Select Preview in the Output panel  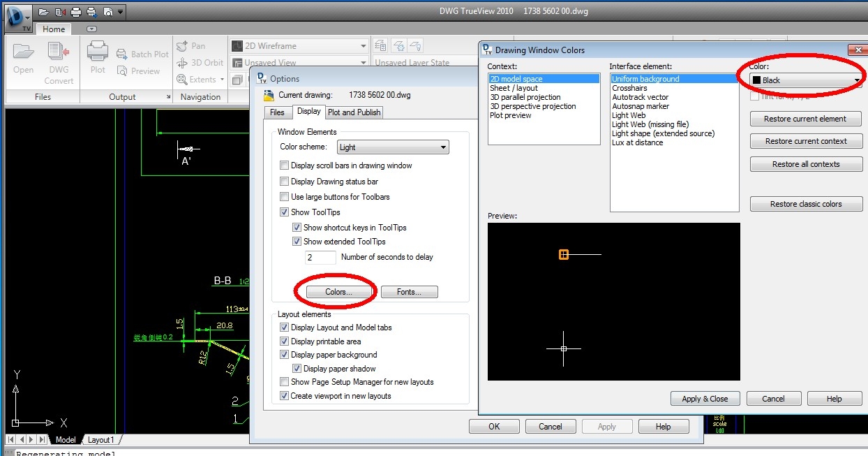click(x=138, y=71)
